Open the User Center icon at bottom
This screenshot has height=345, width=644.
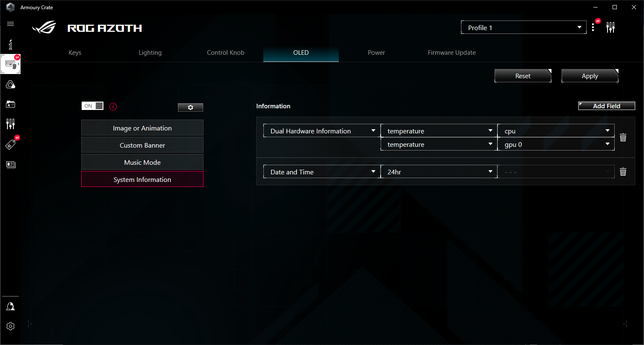pyautogui.click(x=10, y=307)
